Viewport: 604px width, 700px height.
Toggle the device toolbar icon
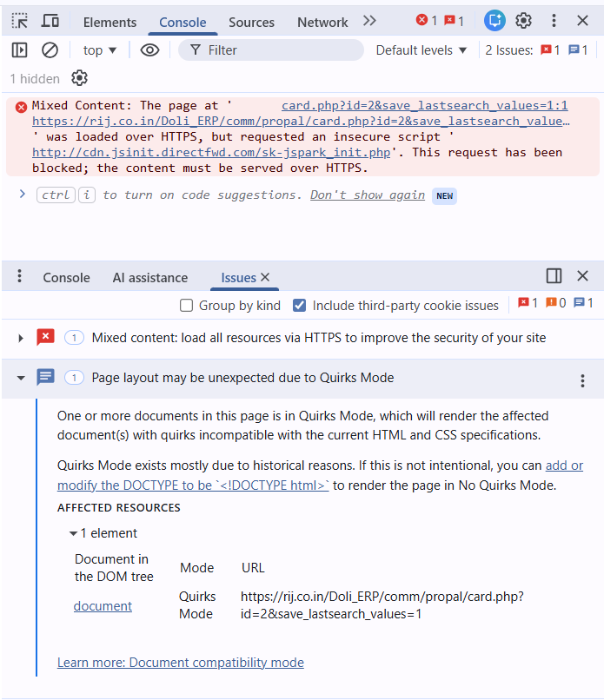(x=50, y=21)
